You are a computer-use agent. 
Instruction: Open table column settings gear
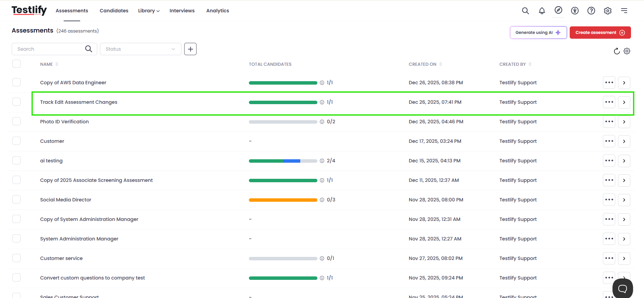(x=627, y=51)
